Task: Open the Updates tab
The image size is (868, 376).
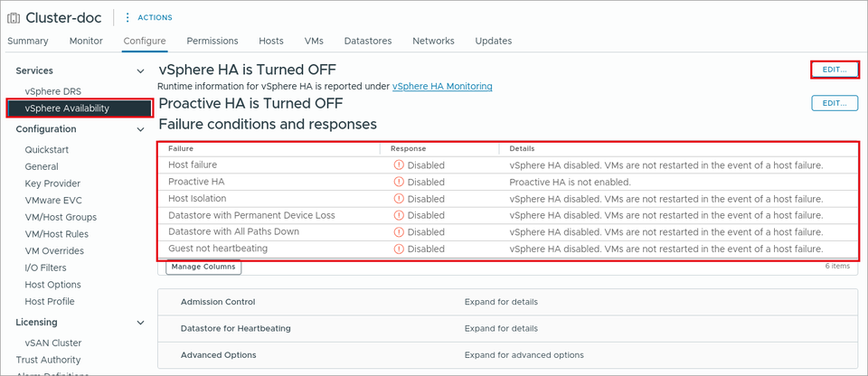Action: point(494,41)
